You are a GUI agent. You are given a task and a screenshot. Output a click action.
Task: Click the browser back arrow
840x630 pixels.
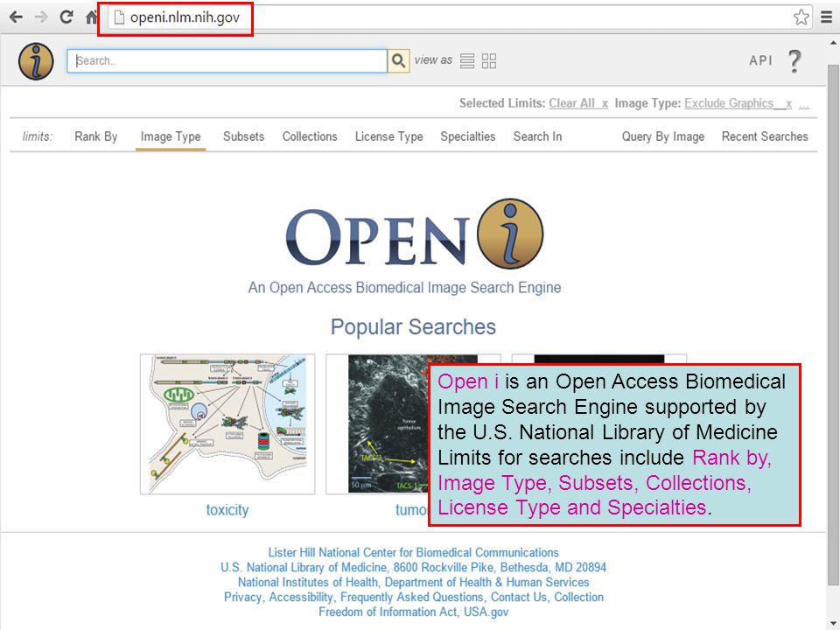tap(16, 17)
